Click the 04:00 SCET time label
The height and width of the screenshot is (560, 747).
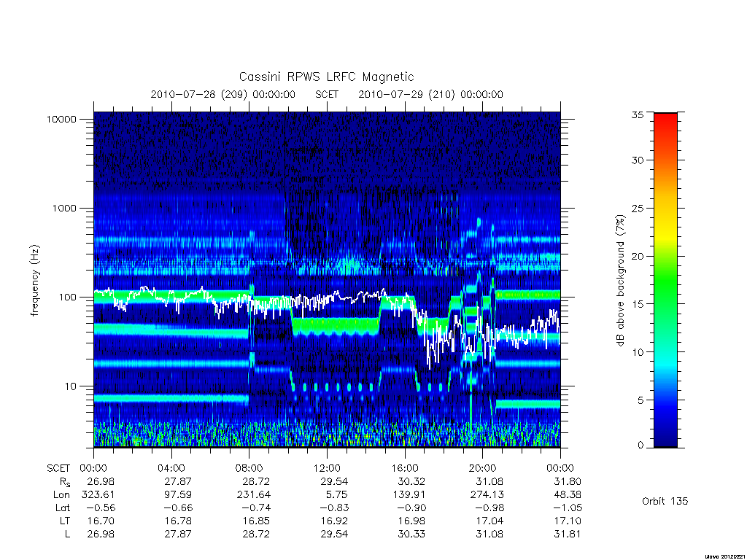(171, 468)
